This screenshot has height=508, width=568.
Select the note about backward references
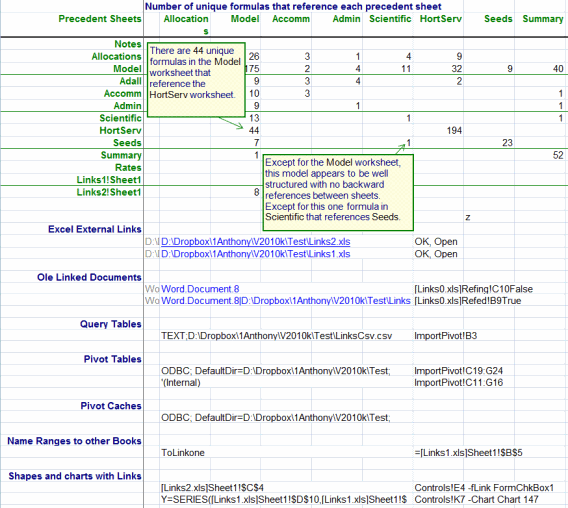click(338, 192)
